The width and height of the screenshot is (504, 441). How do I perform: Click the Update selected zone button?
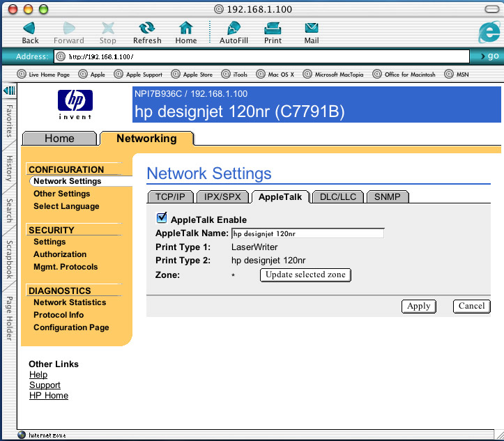(x=305, y=275)
